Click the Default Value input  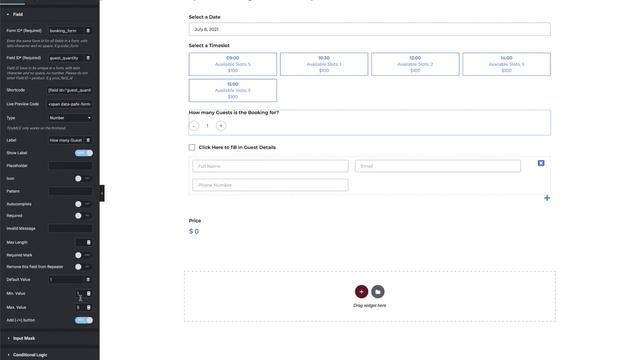click(x=66, y=280)
